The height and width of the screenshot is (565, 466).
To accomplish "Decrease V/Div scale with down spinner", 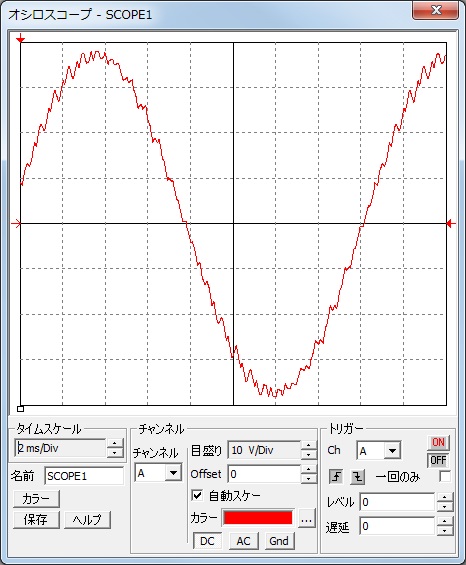I will (x=308, y=455).
